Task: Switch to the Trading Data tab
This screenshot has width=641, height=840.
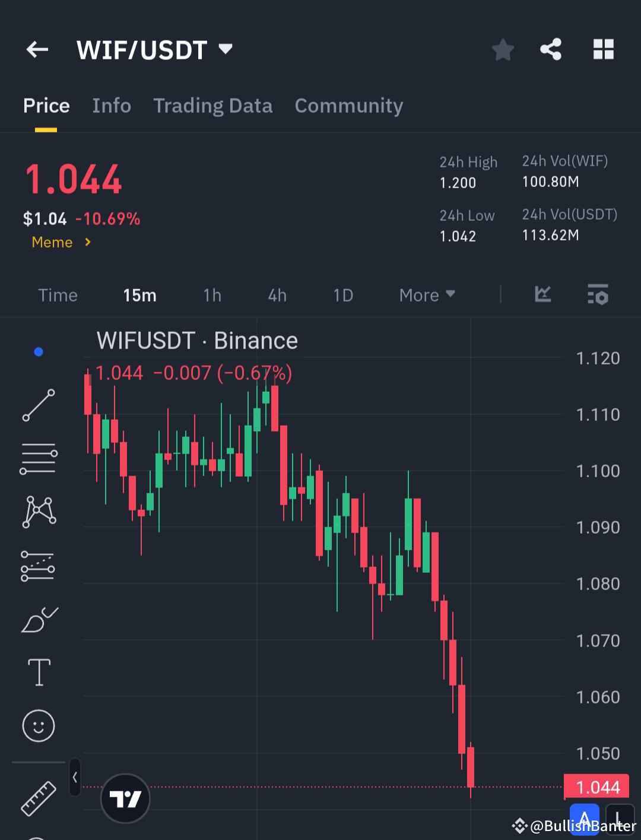Action: tap(213, 106)
